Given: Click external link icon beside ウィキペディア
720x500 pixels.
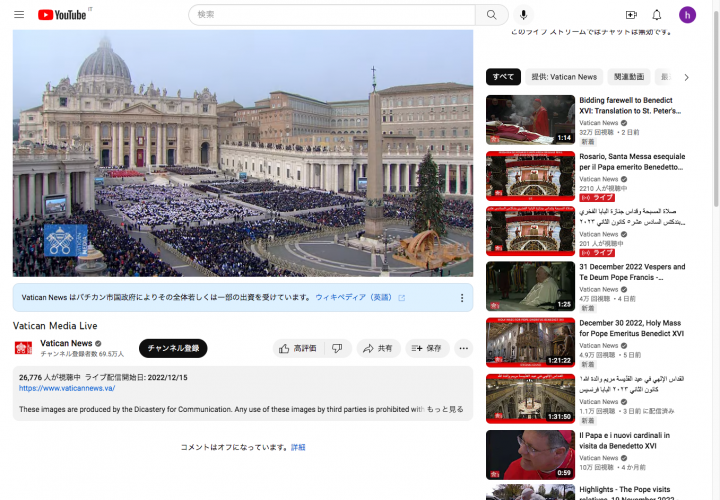Looking at the screenshot, I should pyautogui.click(x=402, y=298).
